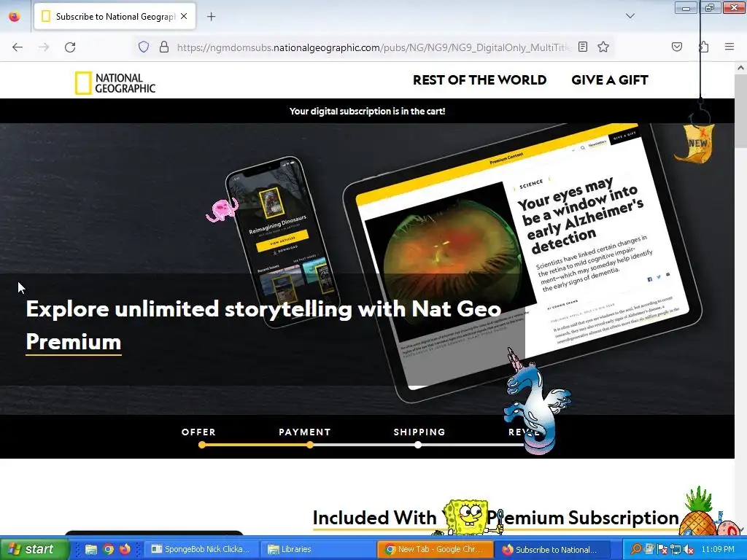Click the Offer progress dot
The width and height of the screenshot is (747, 560).
202,445
